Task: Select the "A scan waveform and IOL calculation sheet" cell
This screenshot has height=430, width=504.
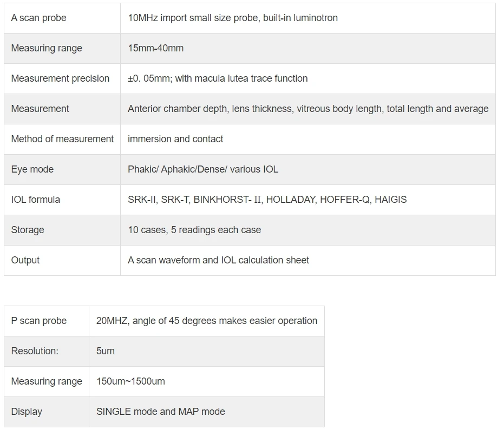Action: (x=218, y=260)
